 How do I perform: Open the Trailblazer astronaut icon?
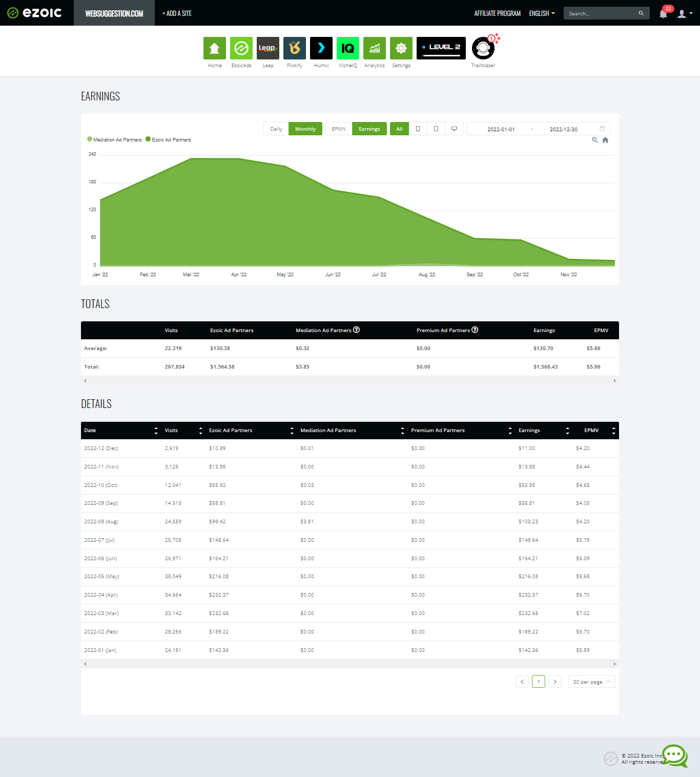click(483, 48)
